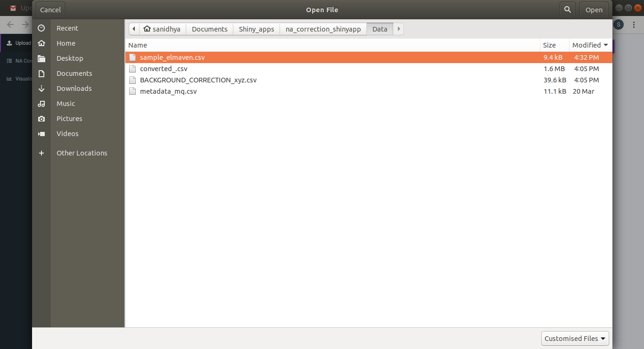Click the S profile avatar in browser

coord(619,24)
